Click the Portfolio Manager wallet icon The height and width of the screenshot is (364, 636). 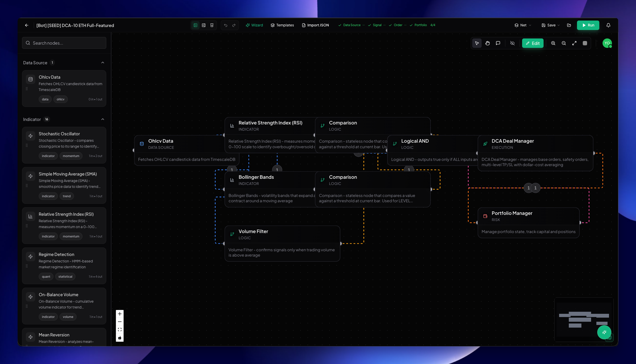click(x=485, y=216)
